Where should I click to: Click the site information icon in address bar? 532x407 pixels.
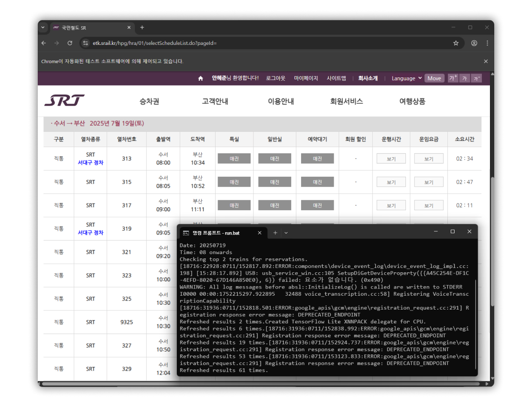[86, 43]
